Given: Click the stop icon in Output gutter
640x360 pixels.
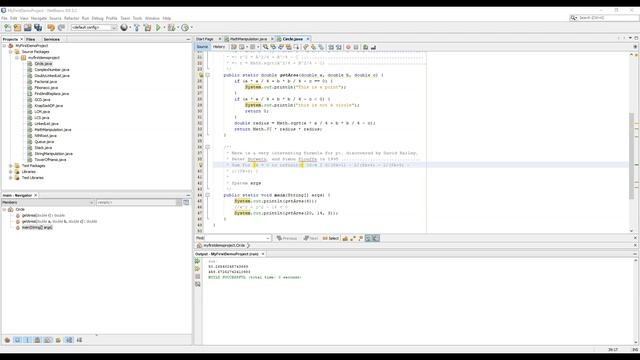Looking at the screenshot, I should pyautogui.click(x=198, y=276).
